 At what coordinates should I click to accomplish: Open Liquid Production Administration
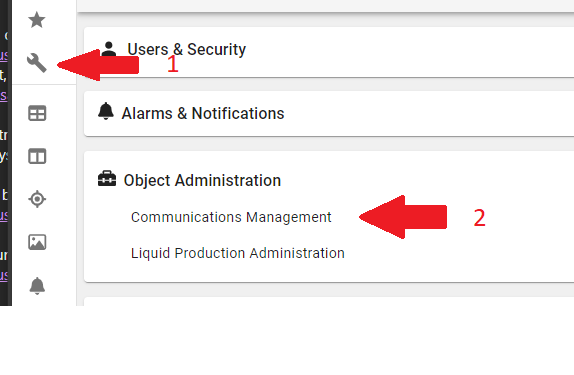point(238,253)
